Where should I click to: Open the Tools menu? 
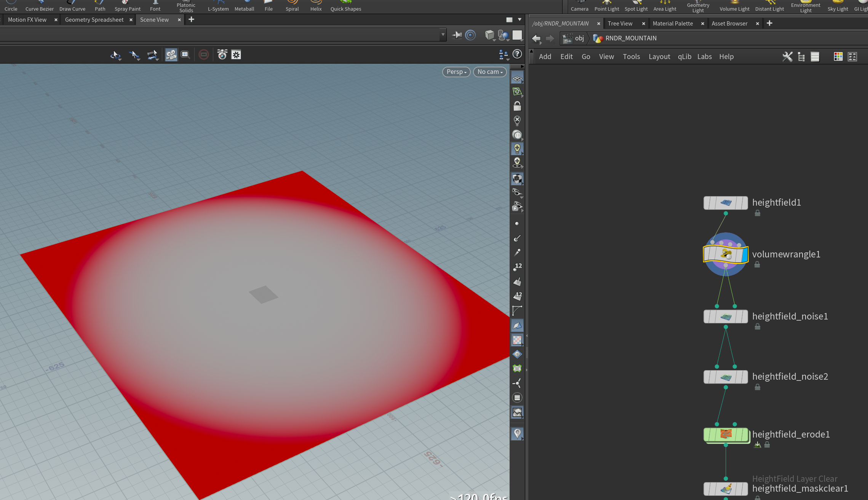(631, 57)
